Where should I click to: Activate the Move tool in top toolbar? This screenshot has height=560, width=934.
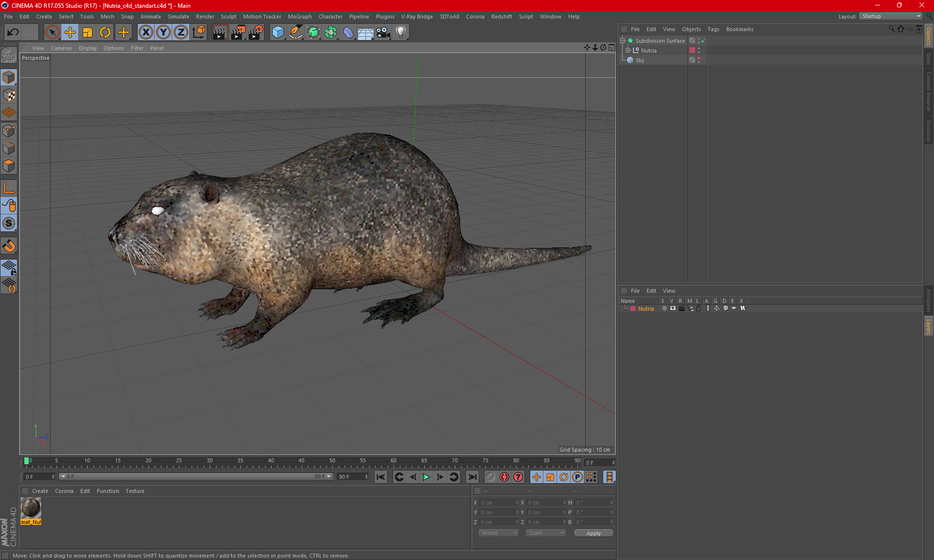tap(70, 33)
